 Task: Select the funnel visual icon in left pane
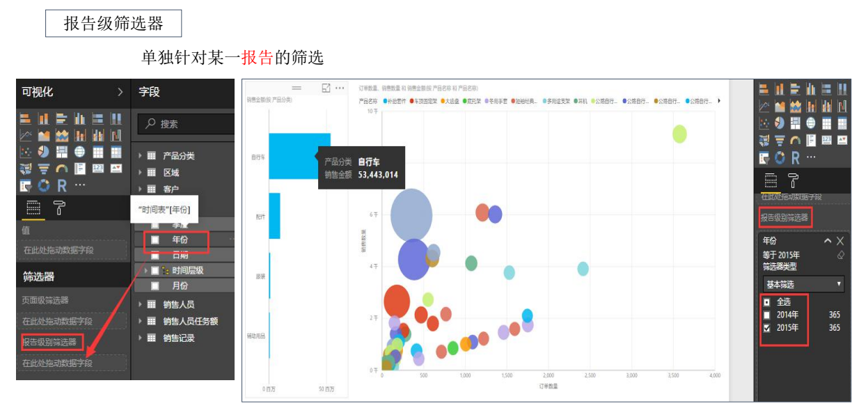43,169
